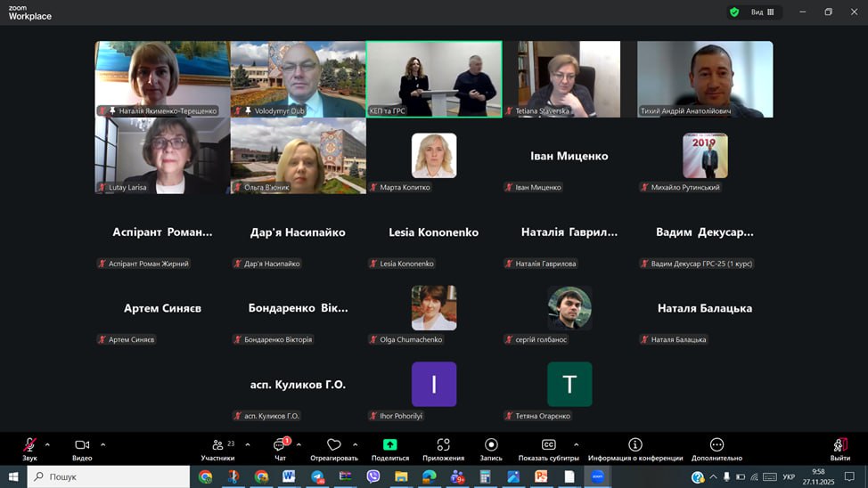Click the green encryption shield icon
This screenshot has width=868, height=488.
(x=734, y=12)
